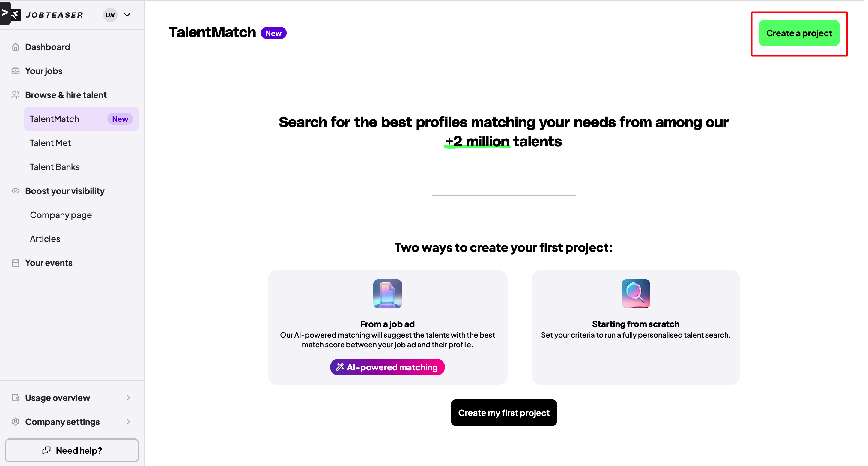The image size is (868, 466).
Task: Click the Browse & hire talent people icon
Action: click(16, 95)
